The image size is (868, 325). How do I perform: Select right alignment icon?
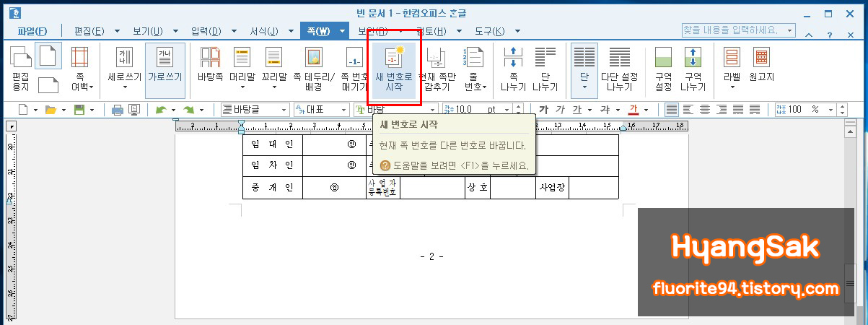click(722, 110)
